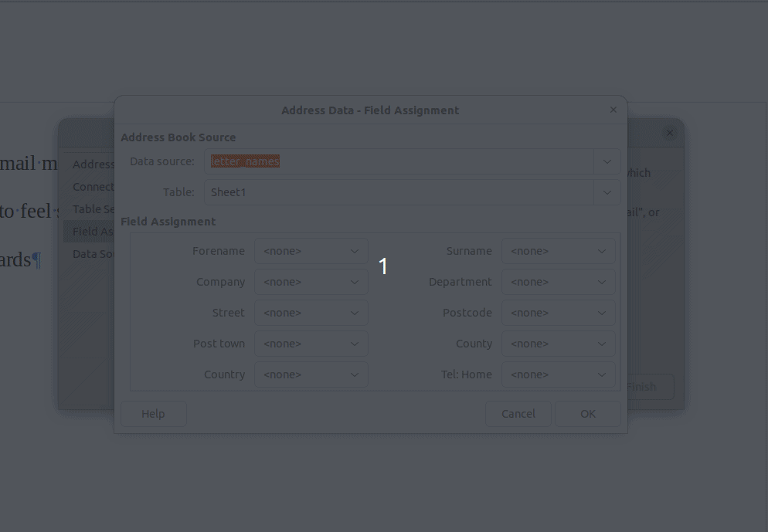Viewport: 768px width, 532px height.
Task: Select the Postcode field dropdown
Action: tap(558, 313)
